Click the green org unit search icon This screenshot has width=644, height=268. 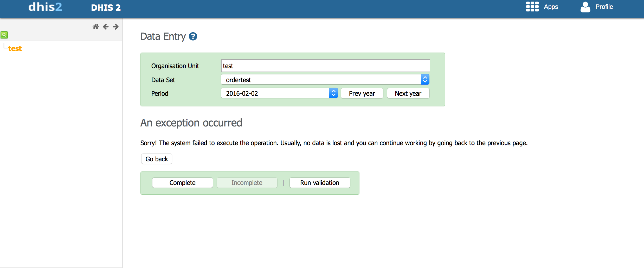(4, 35)
